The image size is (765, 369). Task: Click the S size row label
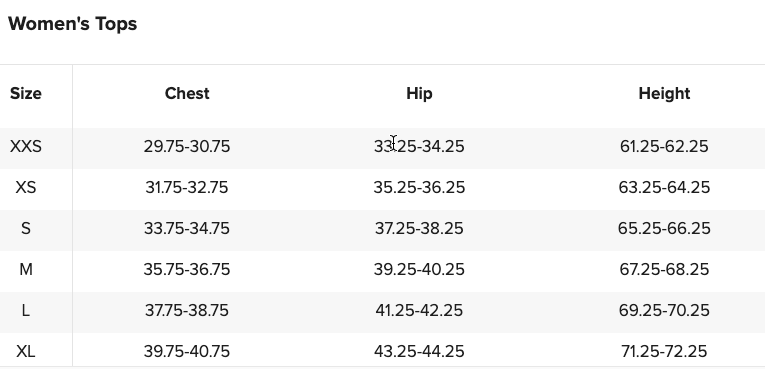[x=26, y=228]
